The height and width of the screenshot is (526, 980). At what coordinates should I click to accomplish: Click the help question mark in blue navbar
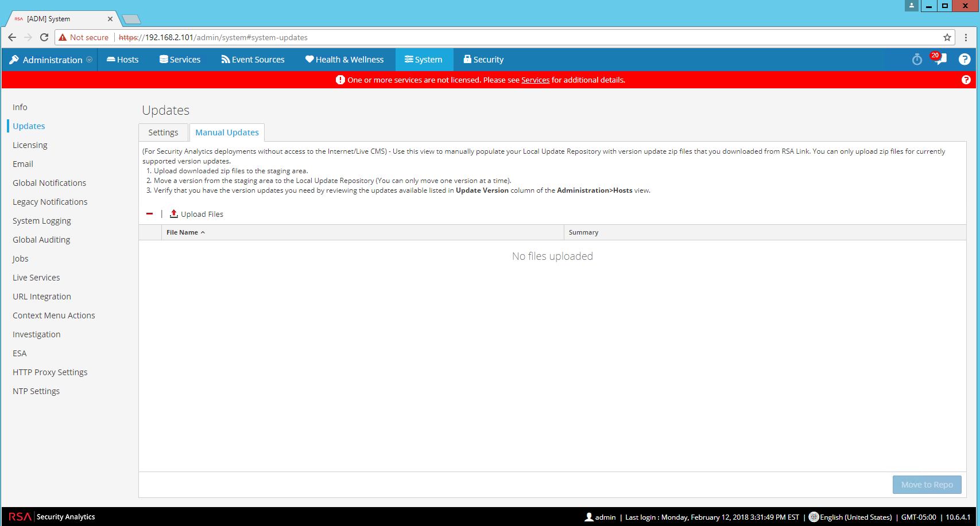(x=964, y=60)
